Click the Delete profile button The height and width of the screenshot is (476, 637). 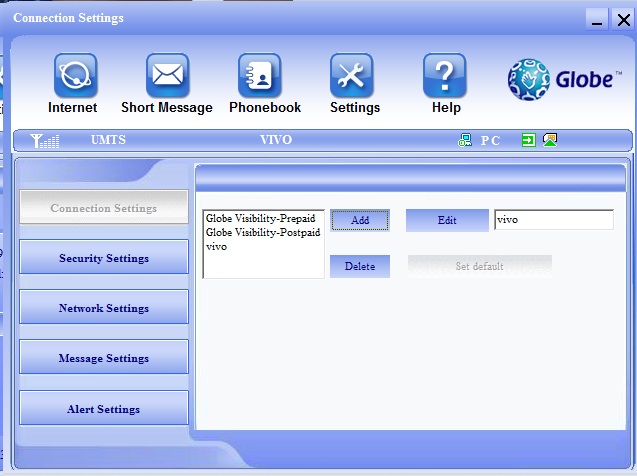pyautogui.click(x=360, y=266)
